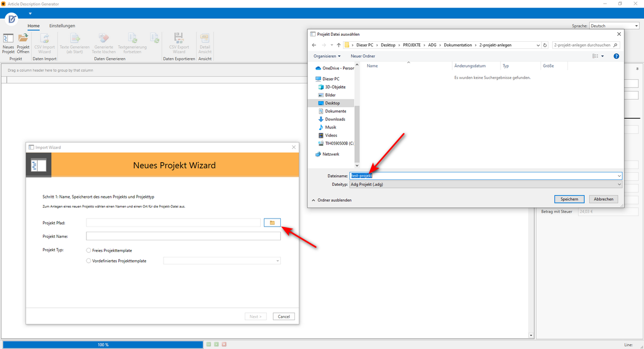Click Dieser PC in the breadcrumb path
644x349 pixels.
[x=365, y=45]
